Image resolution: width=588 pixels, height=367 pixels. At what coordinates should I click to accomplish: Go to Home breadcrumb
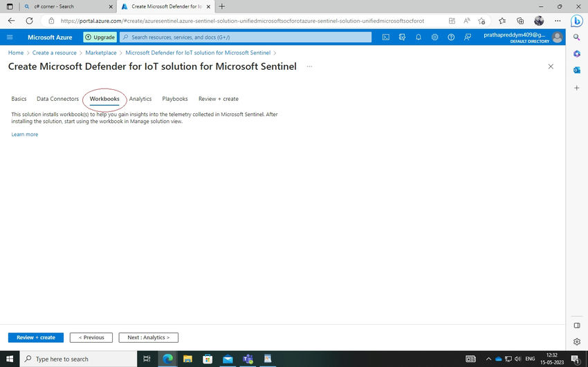point(16,53)
